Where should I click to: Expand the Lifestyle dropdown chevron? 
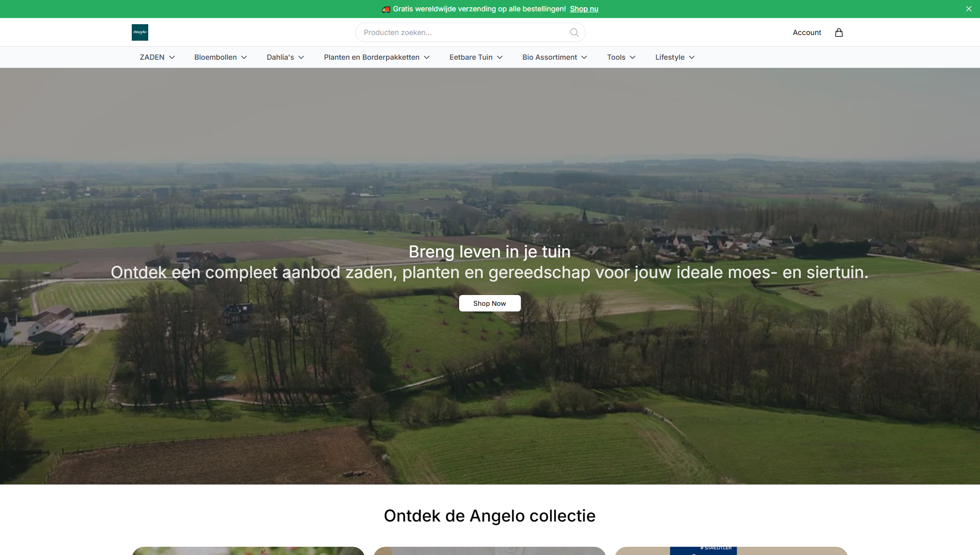pos(692,57)
